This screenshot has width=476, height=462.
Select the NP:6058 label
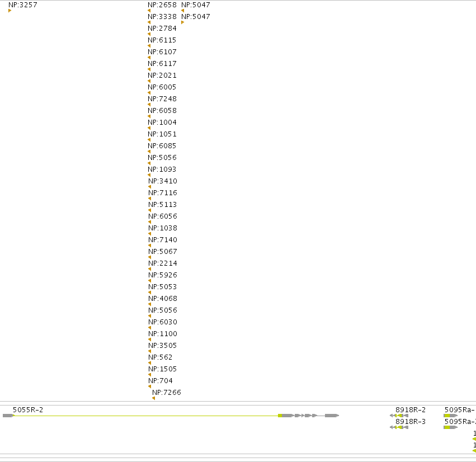point(162,111)
